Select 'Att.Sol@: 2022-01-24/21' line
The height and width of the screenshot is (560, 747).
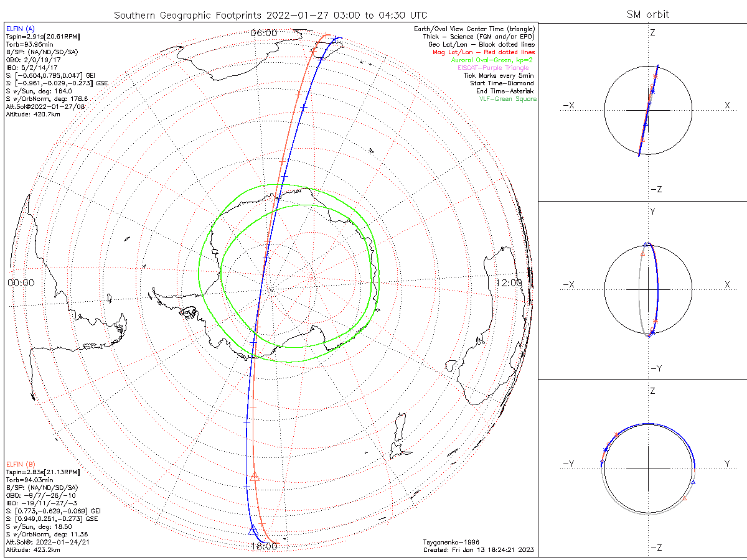pos(49,542)
